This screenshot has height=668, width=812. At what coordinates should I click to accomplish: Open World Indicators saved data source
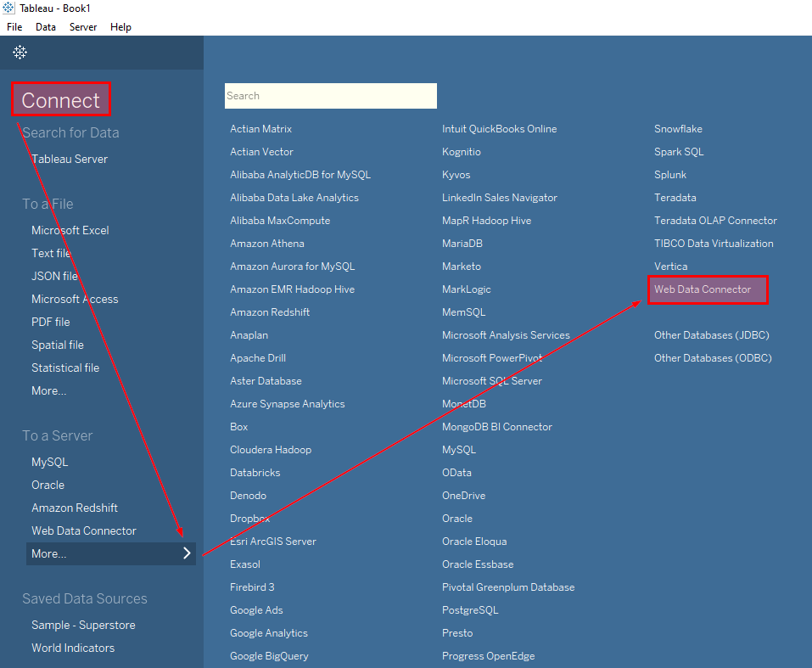73,648
